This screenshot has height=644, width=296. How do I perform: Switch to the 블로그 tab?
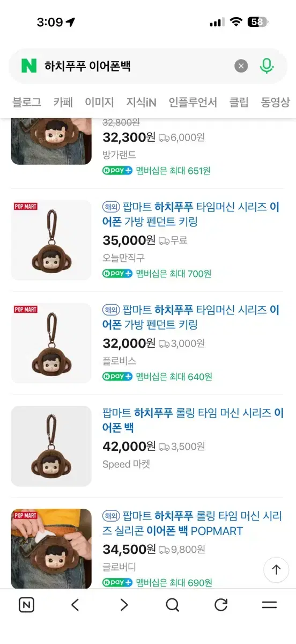pyautogui.click(x=27, y=102)
